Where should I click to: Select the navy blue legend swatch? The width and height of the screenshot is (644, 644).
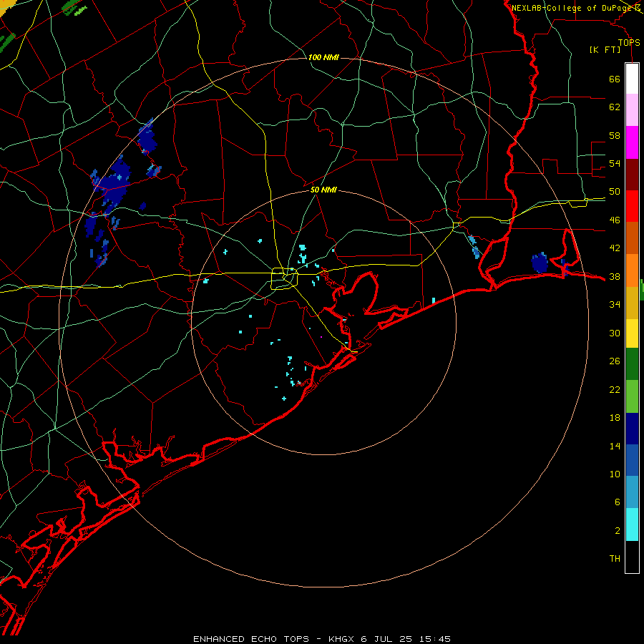click(632, 429)
